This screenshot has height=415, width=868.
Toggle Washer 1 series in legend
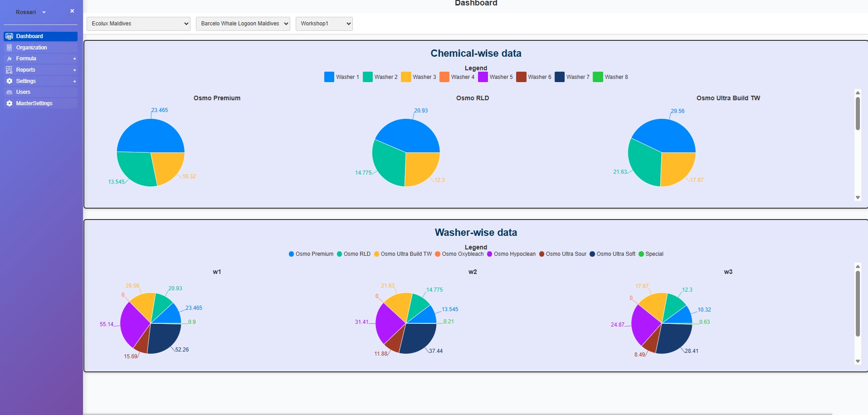tap(342, 77)
